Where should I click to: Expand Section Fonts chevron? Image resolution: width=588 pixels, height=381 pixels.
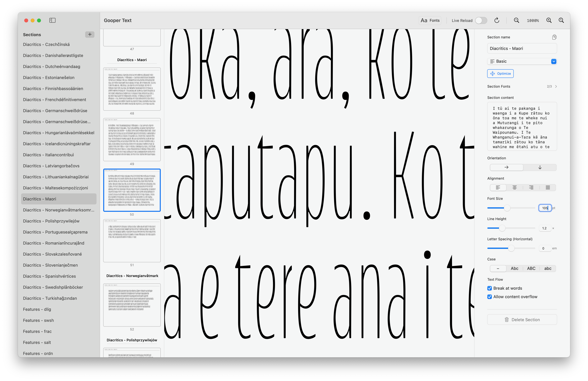tap(556, 87)
